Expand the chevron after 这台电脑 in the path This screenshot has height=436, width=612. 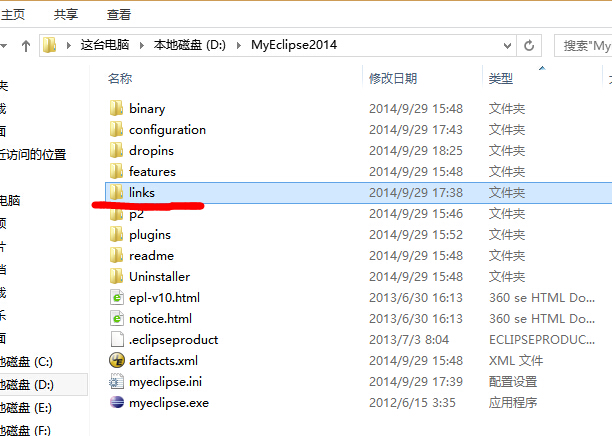(x=142, y=46)
